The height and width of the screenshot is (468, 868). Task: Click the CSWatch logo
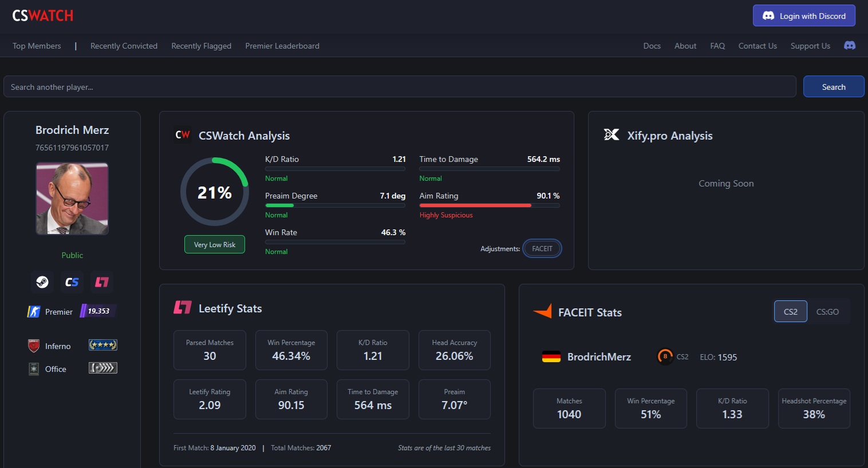43,15
